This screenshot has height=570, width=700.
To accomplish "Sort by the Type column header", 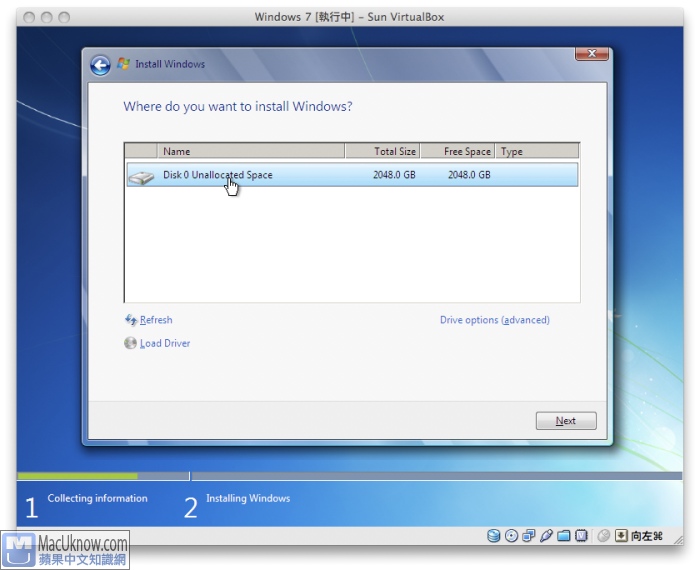I will coord(537,151).
